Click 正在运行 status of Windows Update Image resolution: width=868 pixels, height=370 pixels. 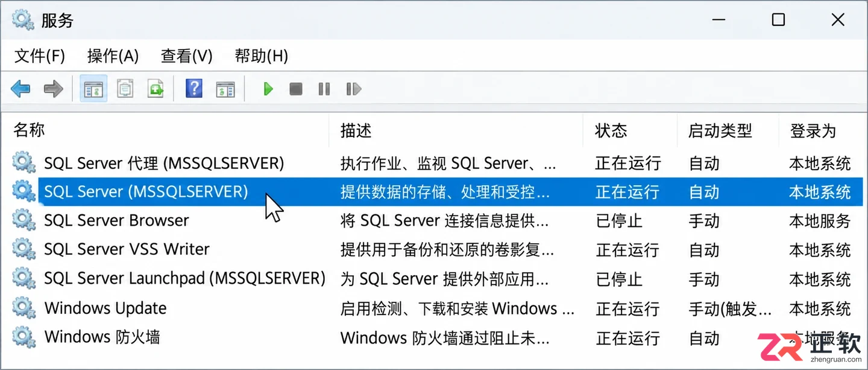[x=628, y=308]
